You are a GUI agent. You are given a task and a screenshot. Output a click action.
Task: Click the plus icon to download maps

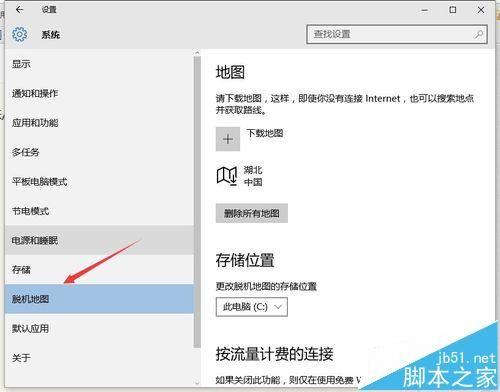coord(228,139)
